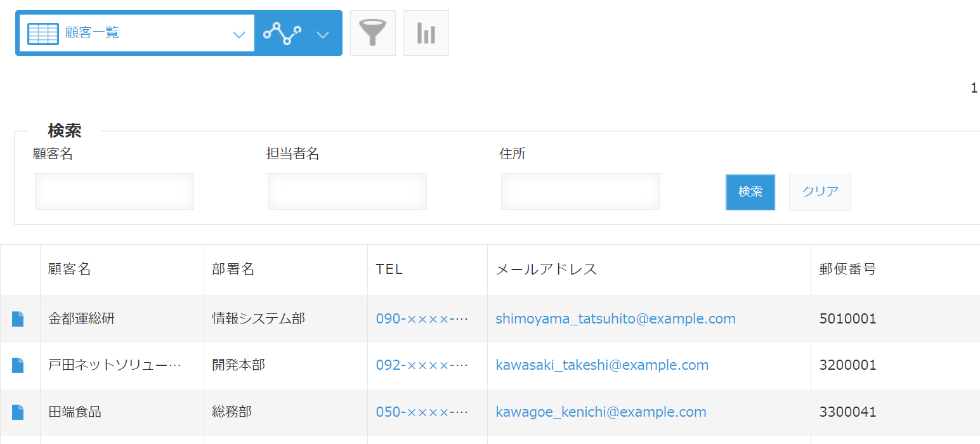Select postal code 5010001
This screenshot has width=980, height=444.
(x=847, y=319)
